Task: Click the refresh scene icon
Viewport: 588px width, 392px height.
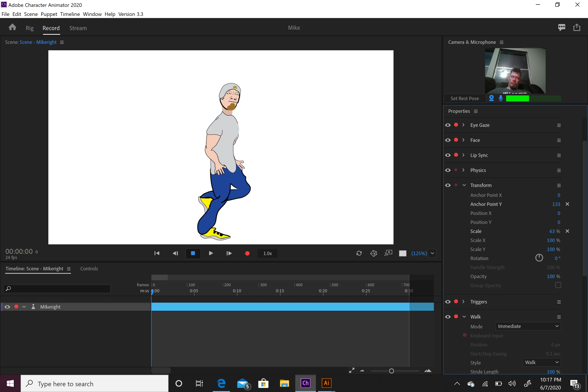Action: click(x=359, y=254)
